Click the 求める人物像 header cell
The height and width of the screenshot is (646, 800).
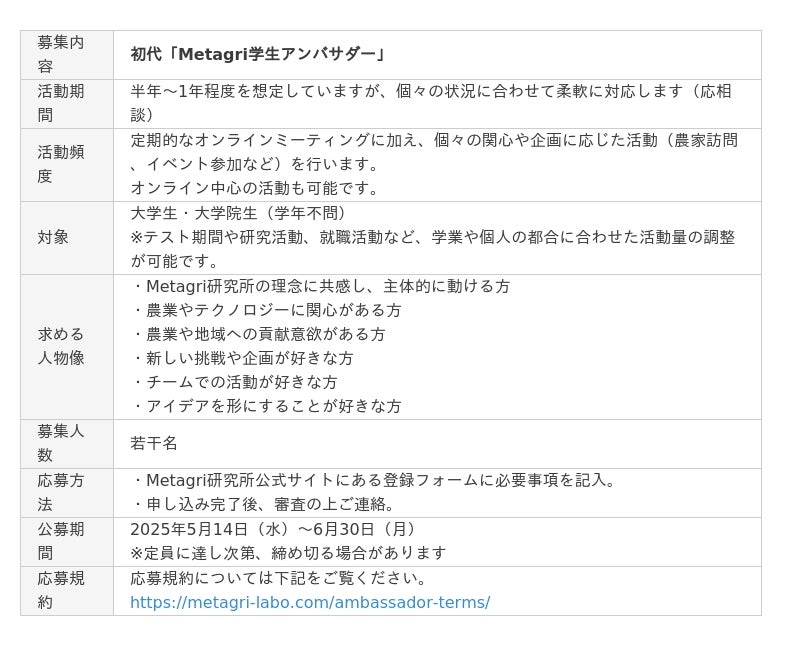click(x=67, y=347)
